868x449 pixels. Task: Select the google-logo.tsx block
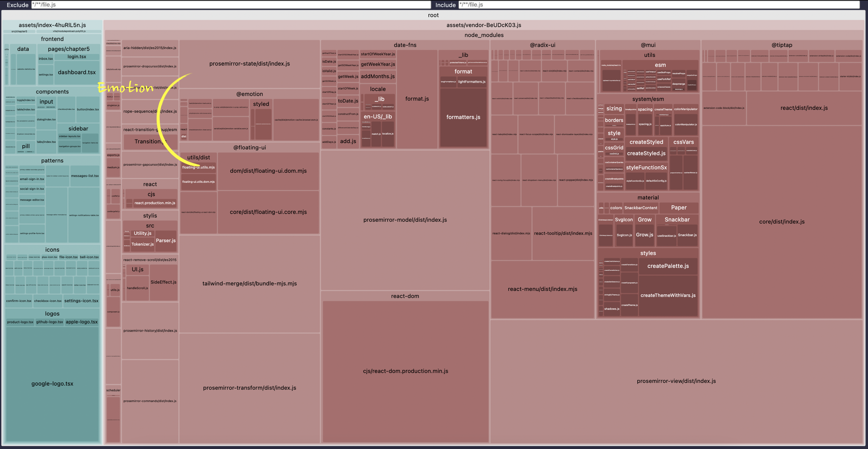pyautogui.click(x=52, y=384)
